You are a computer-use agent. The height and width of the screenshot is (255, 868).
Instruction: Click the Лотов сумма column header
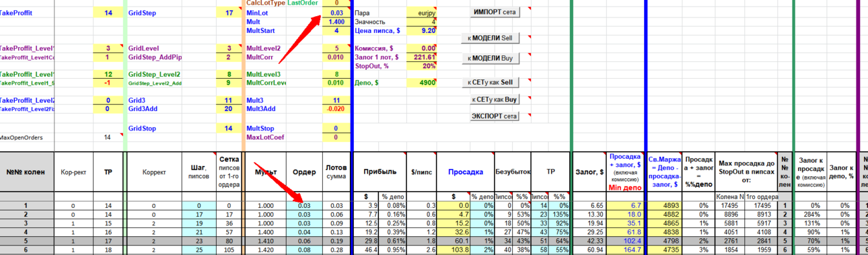click(x=336, y=172)
